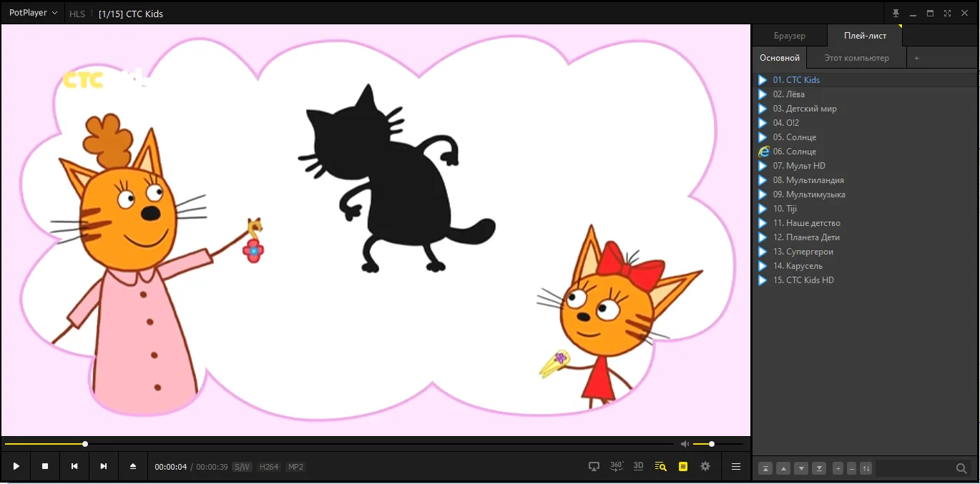Screen dimensions: 980x484
Task: Focus the playlist search field
Action: point(915,468)
